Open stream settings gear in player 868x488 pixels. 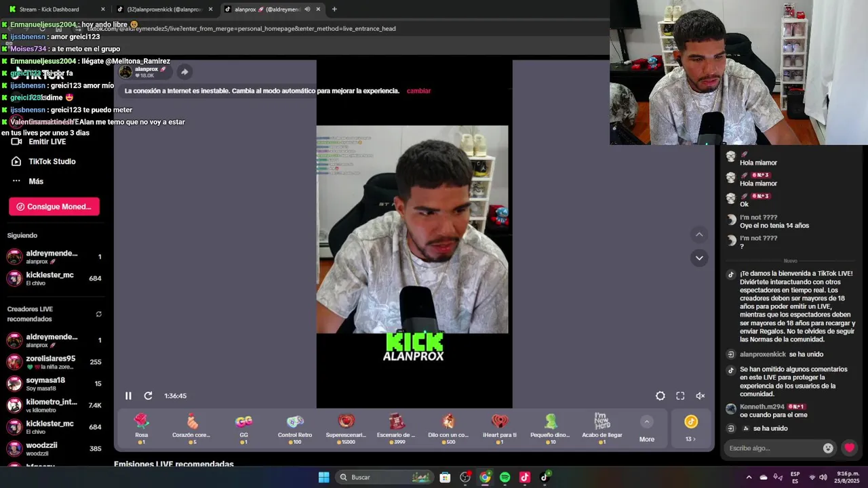(660, 396)
